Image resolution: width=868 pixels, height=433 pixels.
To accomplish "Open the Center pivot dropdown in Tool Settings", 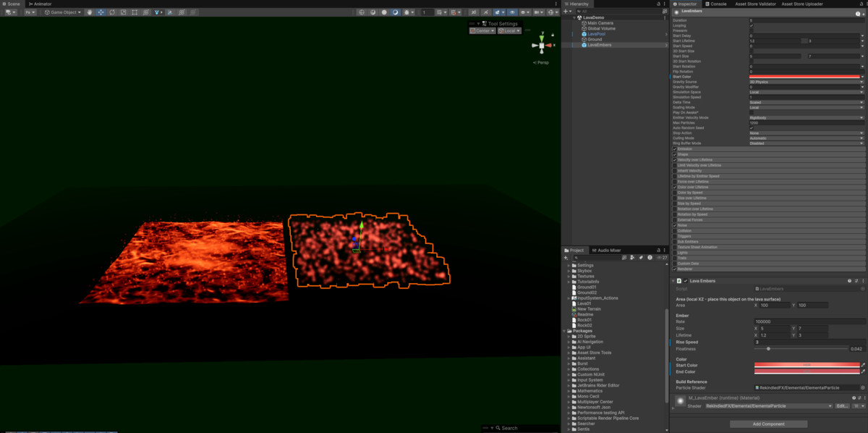I will point(481,30).
